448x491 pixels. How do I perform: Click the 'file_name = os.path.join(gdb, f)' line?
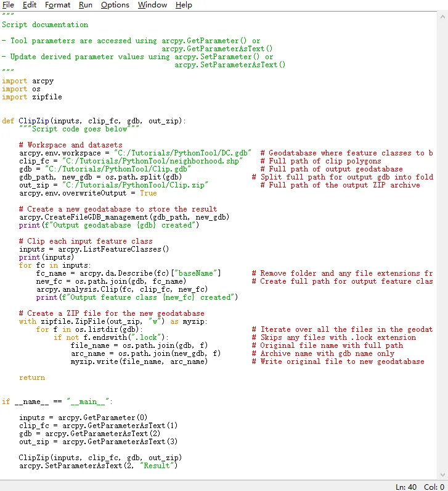pyautogui.click(x=139, y=345)
